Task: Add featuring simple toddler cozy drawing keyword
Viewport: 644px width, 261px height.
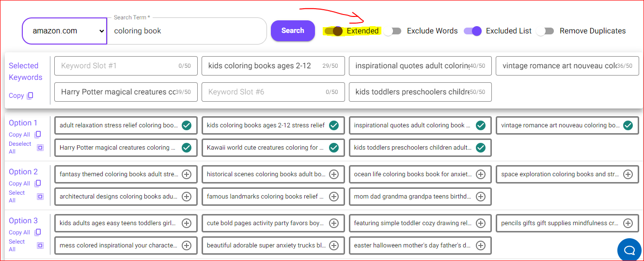Action: [x=481, y=223]
